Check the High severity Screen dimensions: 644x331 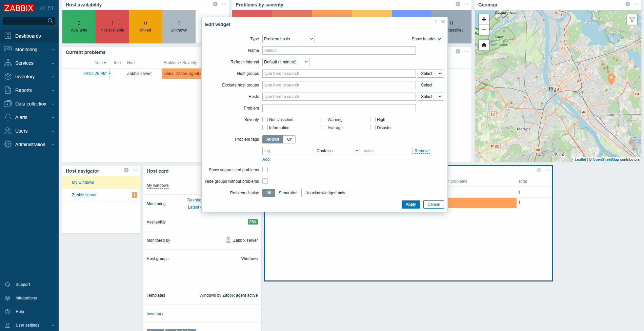tap(373, 119)
